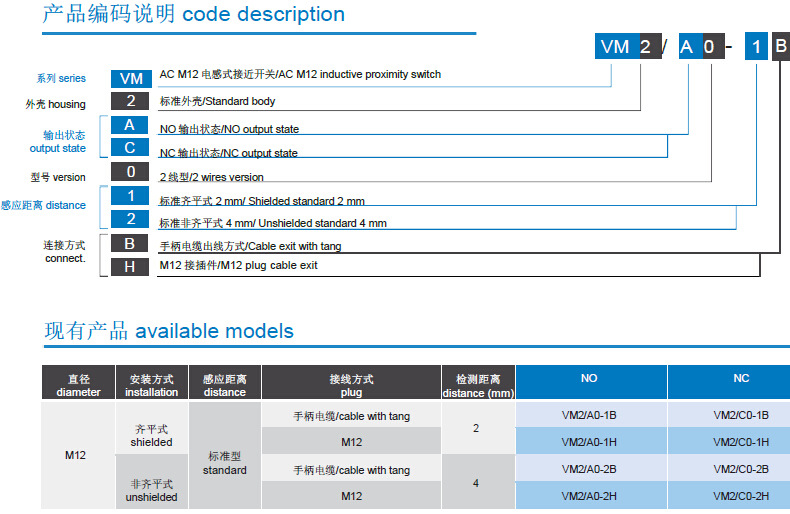Click the 安装方式 installation column header

tap(151, 385)
